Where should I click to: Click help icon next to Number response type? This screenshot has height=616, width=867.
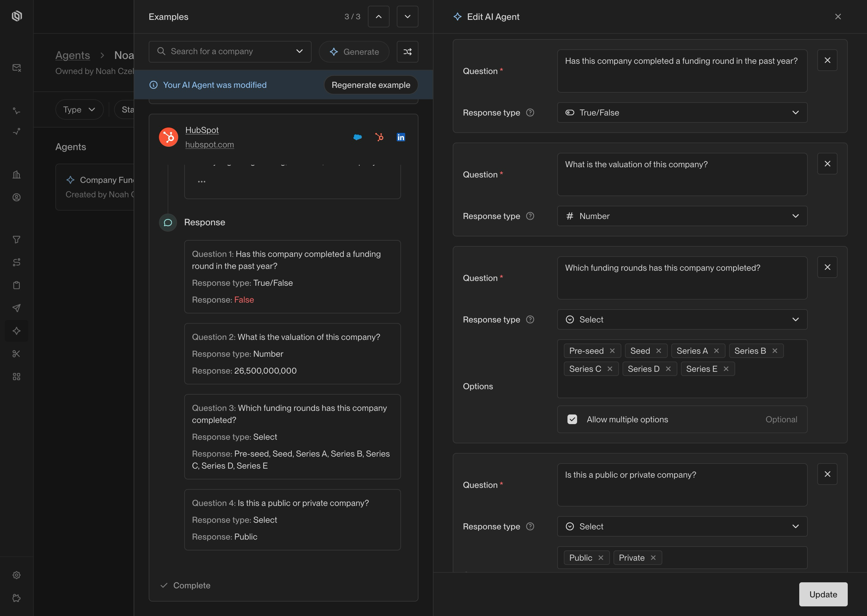click(x=530, y=216)
